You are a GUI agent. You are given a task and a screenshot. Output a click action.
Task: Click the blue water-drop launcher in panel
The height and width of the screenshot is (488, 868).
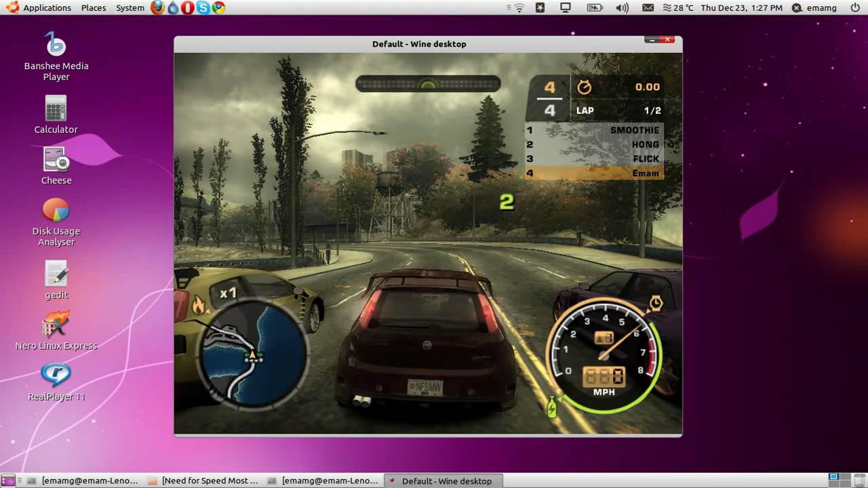[173, 7]
